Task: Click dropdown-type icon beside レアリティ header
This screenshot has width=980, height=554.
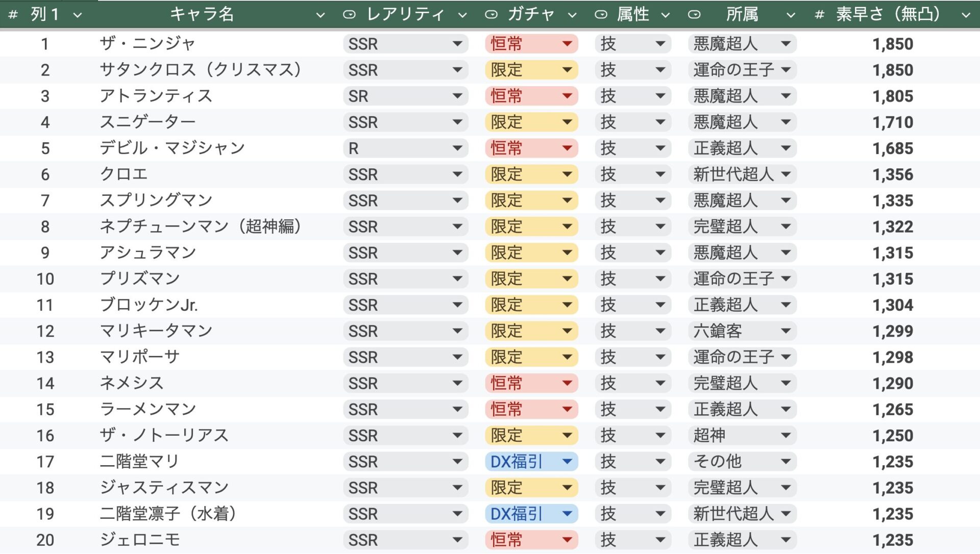Action: [349, 15]
